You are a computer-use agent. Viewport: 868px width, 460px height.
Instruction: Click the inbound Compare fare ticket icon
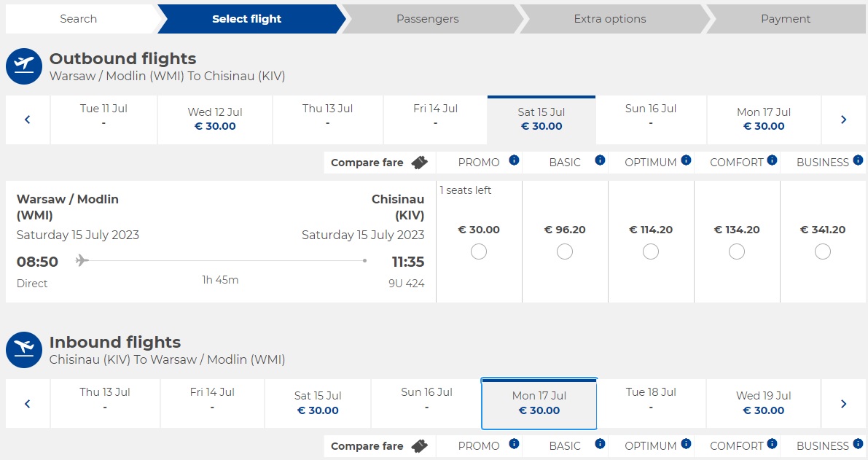[x=419, y=446]
